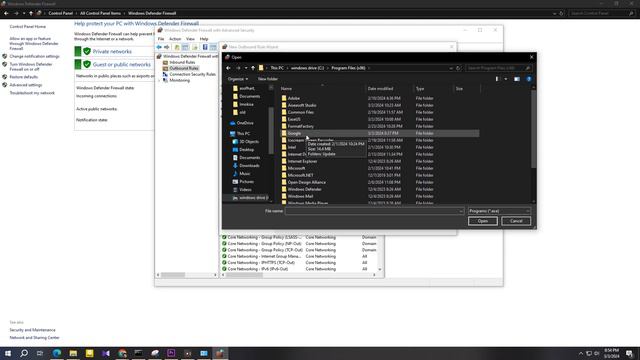Click New folder in Open dialog
This screenshot has height=360, width=640.
267,79
